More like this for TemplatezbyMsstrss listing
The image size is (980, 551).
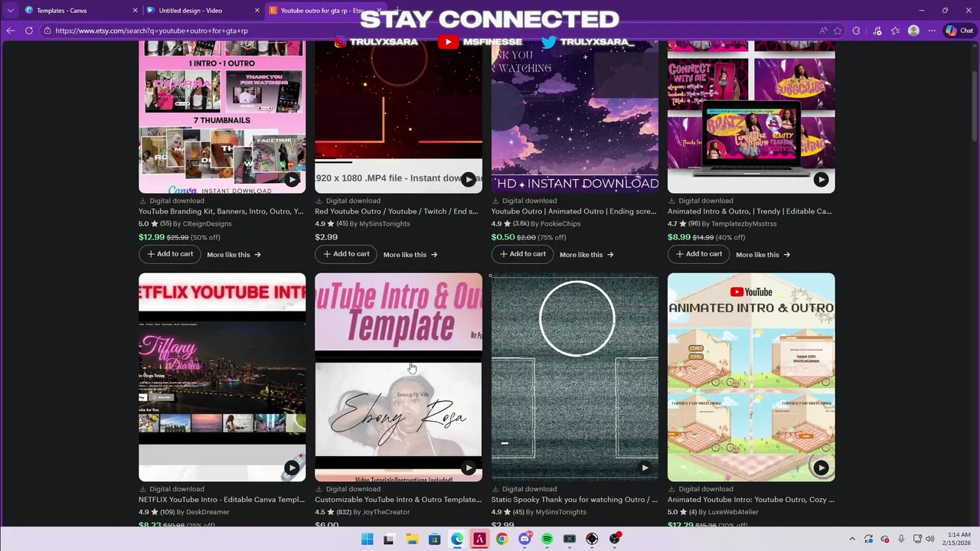[x=763, y=255]
